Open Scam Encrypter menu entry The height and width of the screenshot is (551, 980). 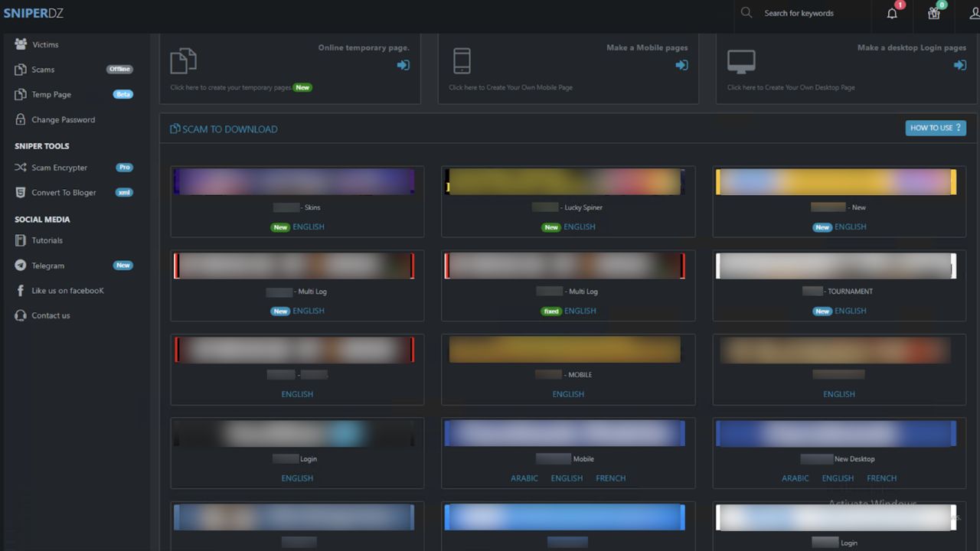60,168
